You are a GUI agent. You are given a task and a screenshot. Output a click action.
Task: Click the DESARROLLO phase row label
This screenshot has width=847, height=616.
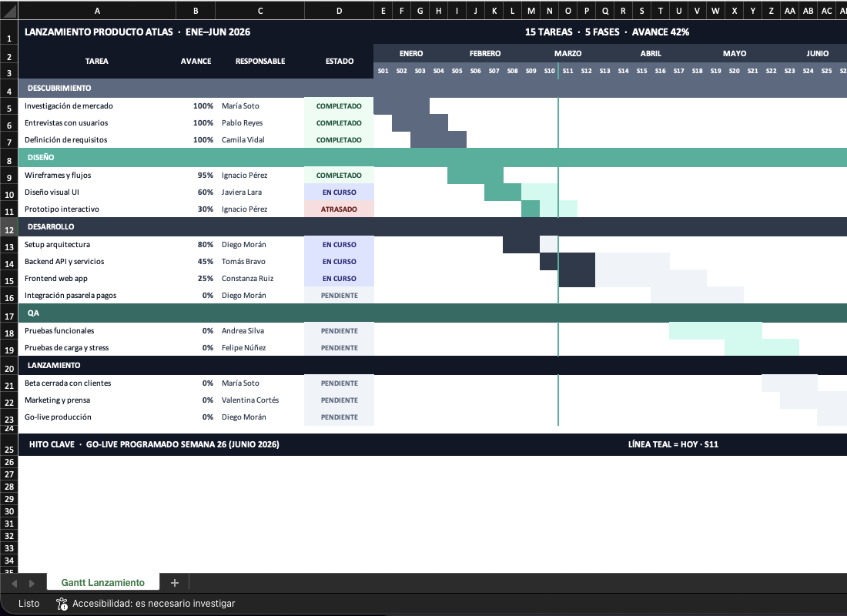(51, 226)
